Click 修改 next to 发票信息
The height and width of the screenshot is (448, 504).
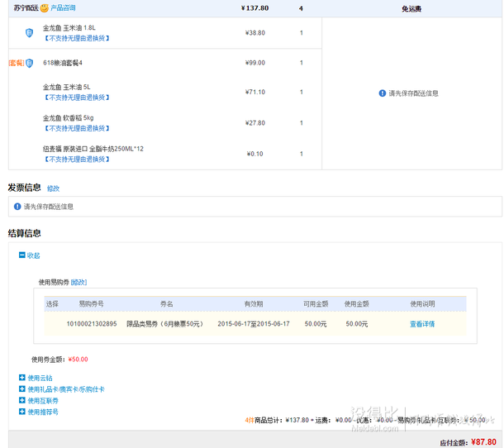coord(53,188)
